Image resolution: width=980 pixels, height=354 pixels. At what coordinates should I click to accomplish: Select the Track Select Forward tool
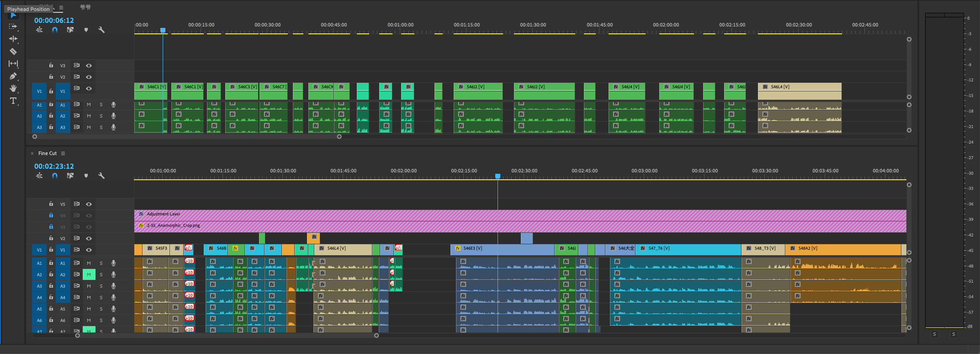13,27
